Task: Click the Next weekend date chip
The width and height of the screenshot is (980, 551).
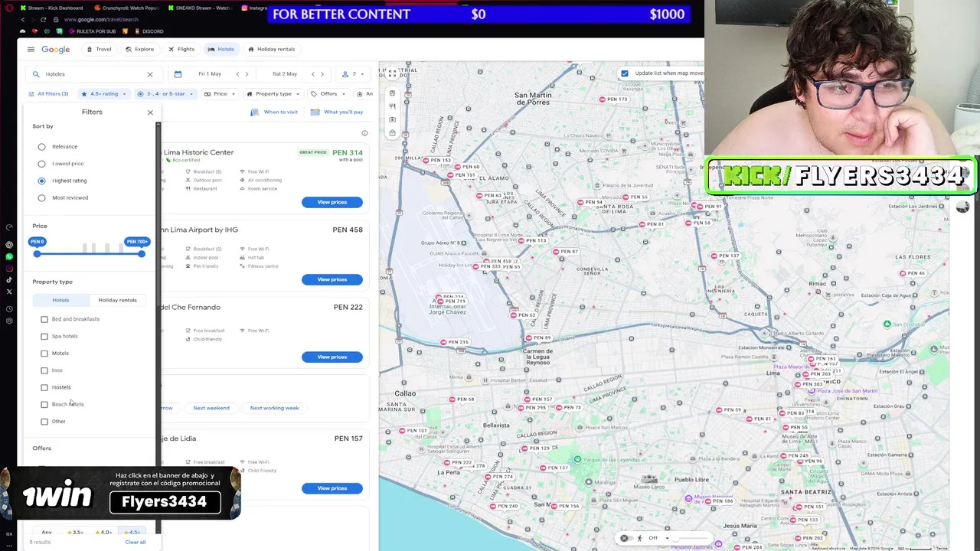Action: [211, 408]
